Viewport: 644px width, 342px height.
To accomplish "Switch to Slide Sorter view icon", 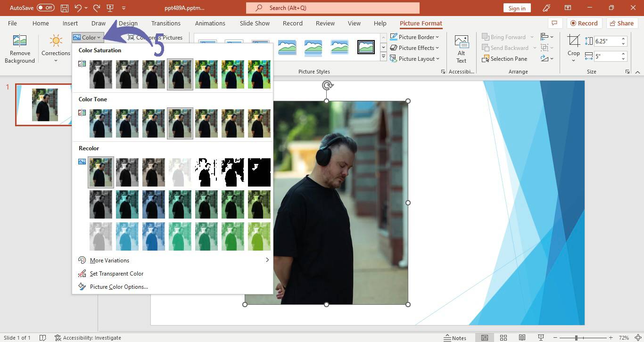I will tap(503, 338).
